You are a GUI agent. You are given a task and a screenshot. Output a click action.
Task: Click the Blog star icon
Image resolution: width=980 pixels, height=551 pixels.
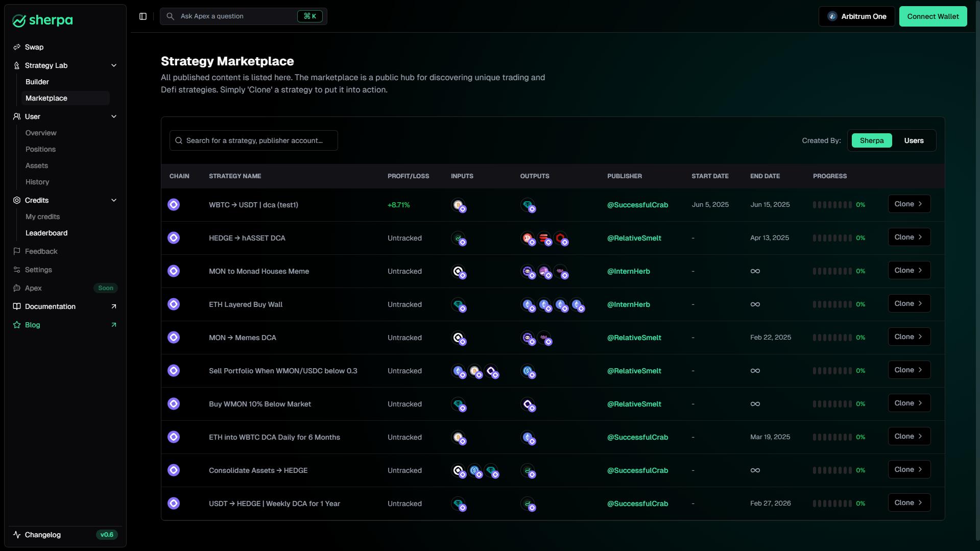pos(17,325)
